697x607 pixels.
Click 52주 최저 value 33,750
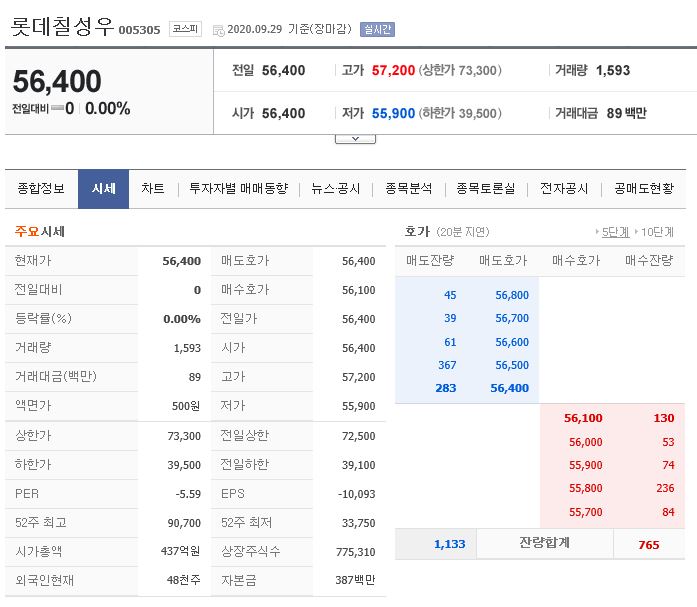(359, 523)
